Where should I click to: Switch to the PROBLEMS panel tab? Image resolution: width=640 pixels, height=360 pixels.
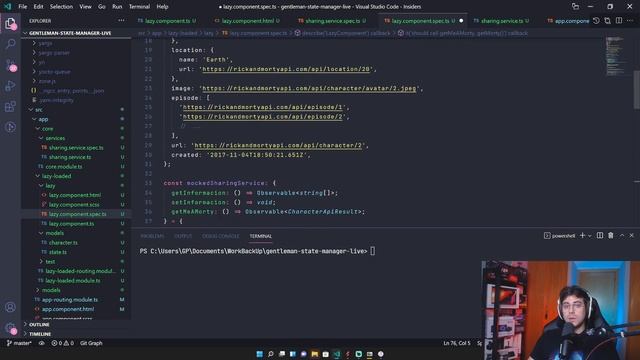pos(152,236)
